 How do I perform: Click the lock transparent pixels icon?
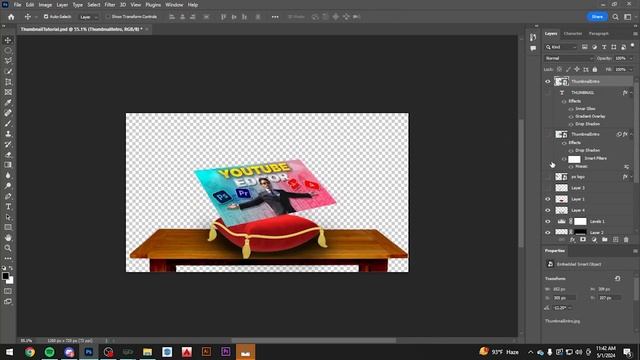560,70
